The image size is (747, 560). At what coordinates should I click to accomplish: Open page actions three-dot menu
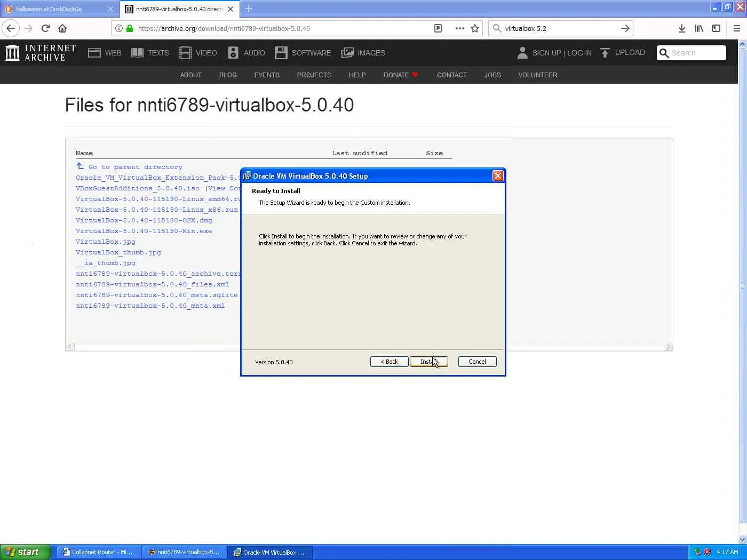pyautogui.click(x=459, y=28)
